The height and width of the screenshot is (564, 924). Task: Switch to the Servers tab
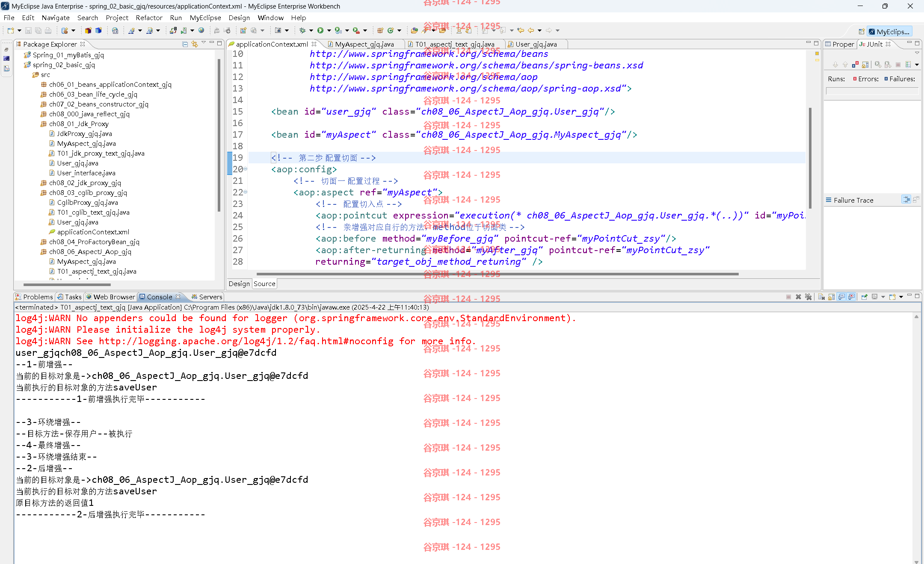pyautogui.click(x=207, y=297)
